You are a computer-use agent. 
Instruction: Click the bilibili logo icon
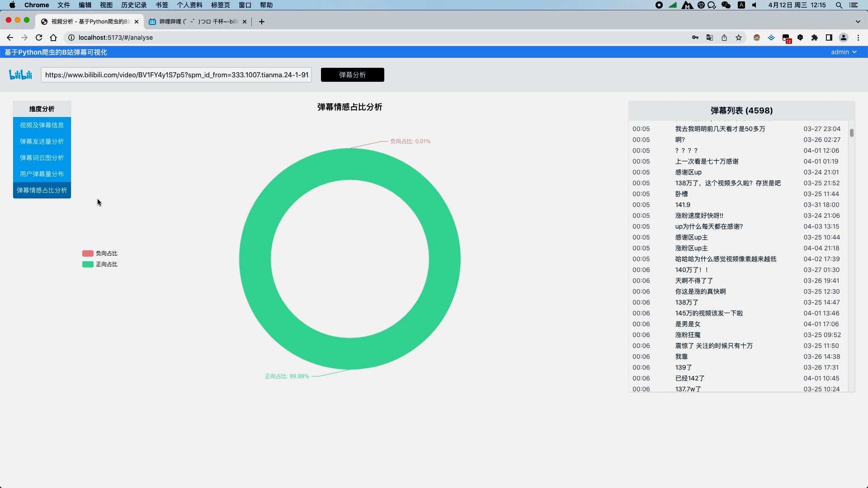click(x=20, y=75)
